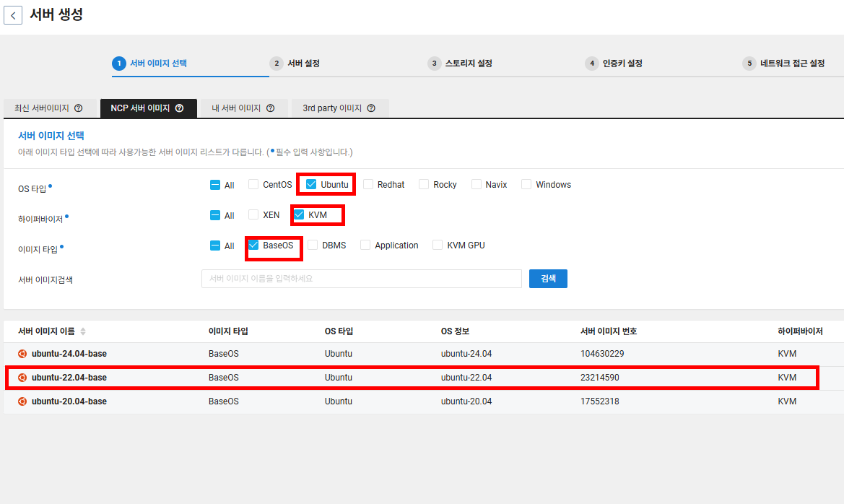Open help icon on NCP 서버 이미지 tab
Viewport: 844px width, 504px height.
point(180,108)
